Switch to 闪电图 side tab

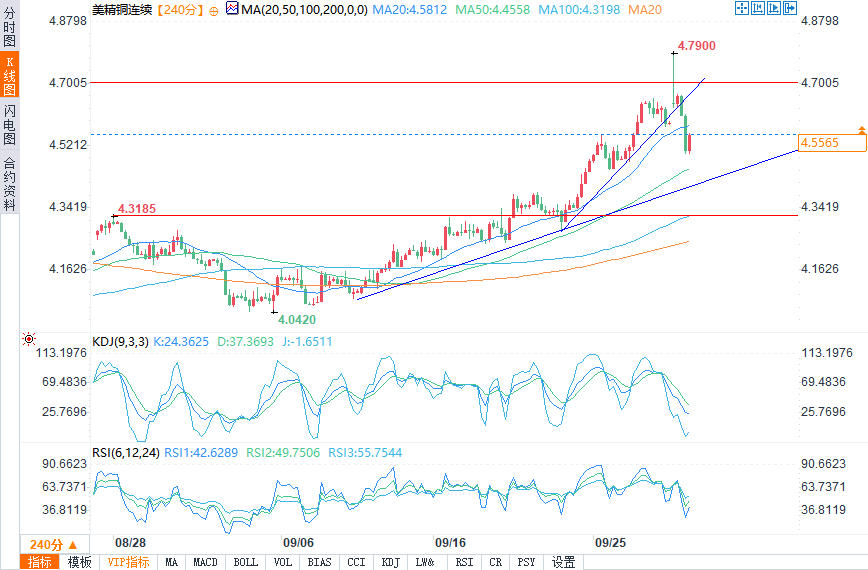pos(9,123)
